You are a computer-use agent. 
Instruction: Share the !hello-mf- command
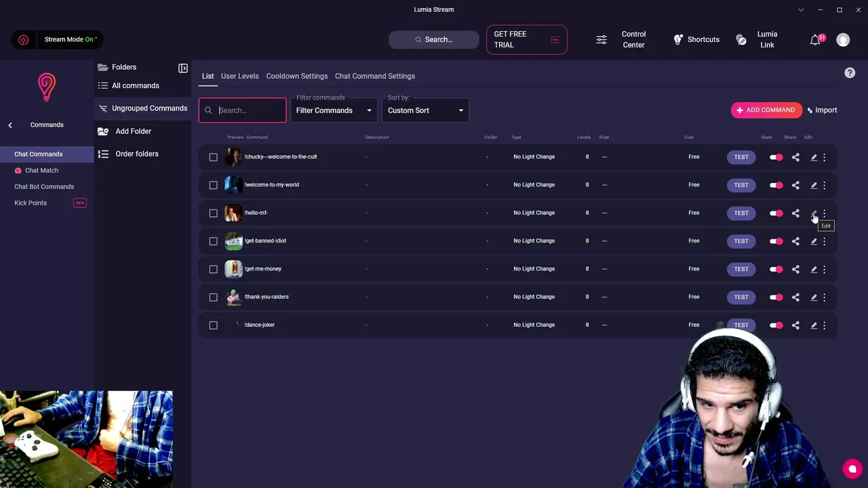click(795, 213)
